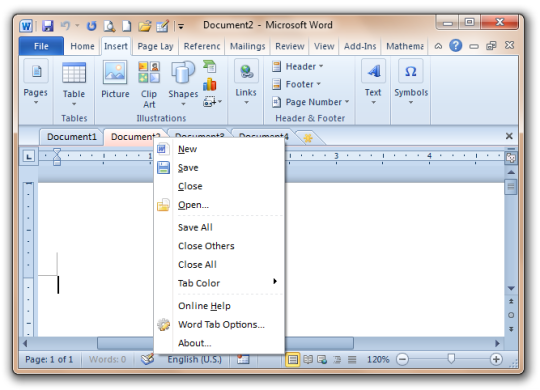Minimize the ribbon with the caret icon
This screenshot has width=540, height=390.
click(x=438, y=46)
